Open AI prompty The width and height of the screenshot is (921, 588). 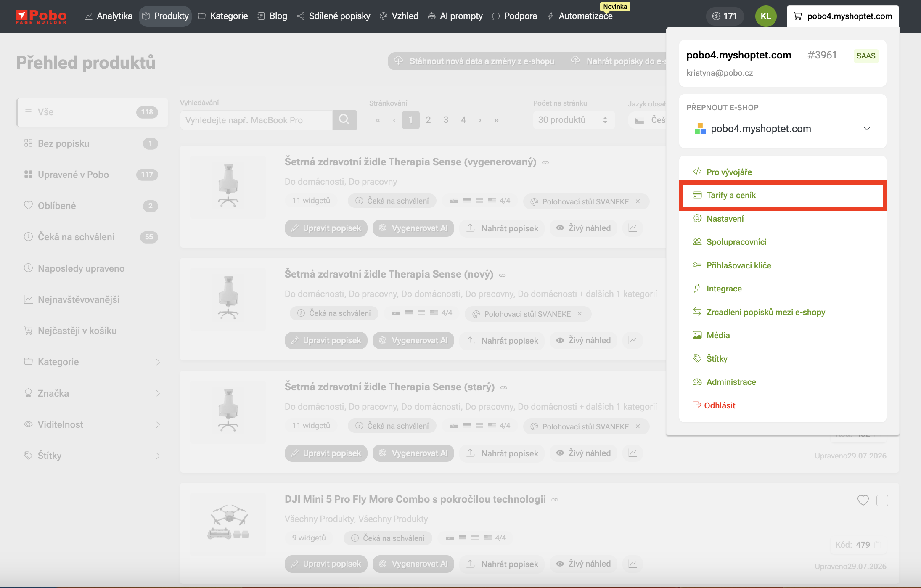coord(455,16)
